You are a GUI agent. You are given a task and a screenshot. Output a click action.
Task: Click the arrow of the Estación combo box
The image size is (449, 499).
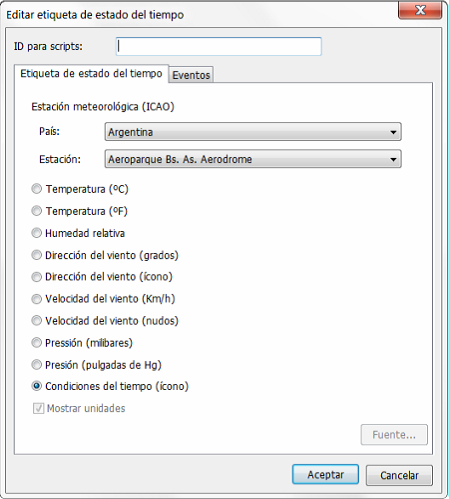(393, 159)
